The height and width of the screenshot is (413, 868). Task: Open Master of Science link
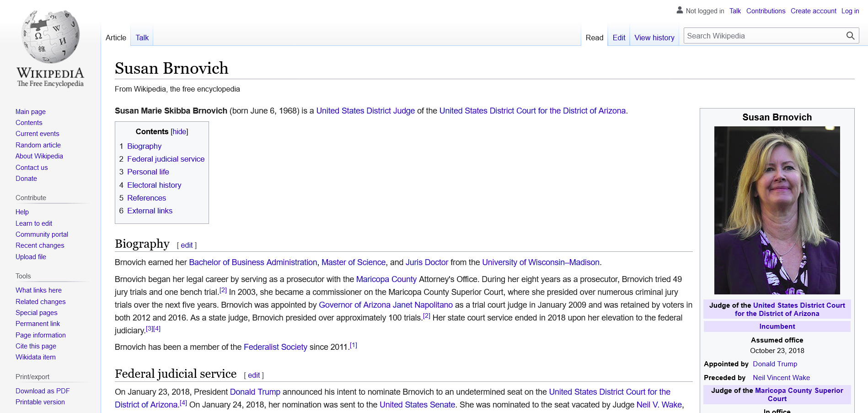pyautogui.click(x=354, y=262)
